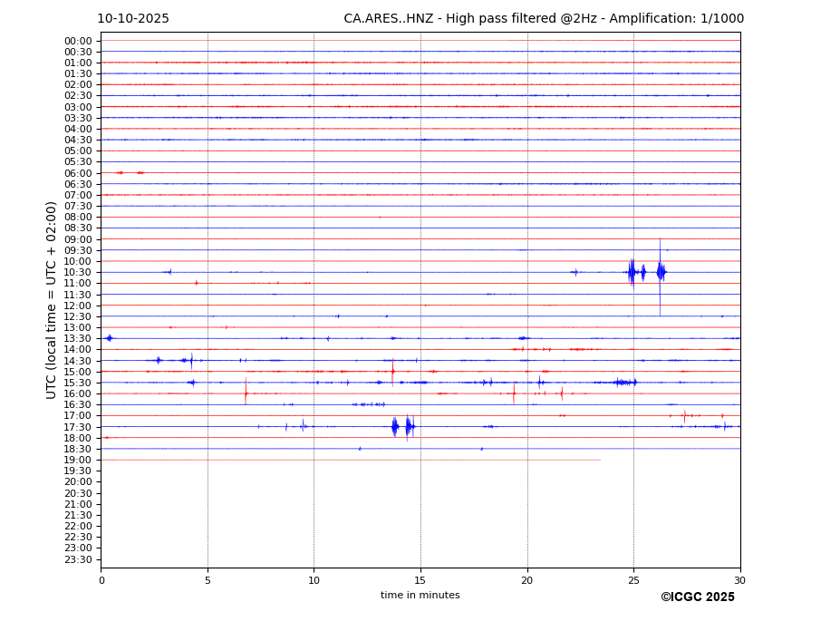Click the UTC local time y-axis label
Viewport: 840px width, 631px height.
click(52, 299)
